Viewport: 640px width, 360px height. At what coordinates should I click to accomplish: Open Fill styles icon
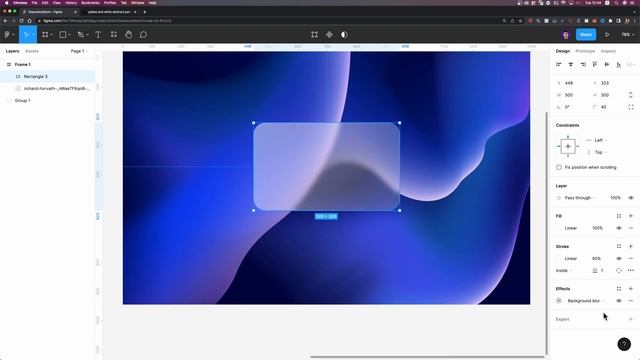coord(619,216)
